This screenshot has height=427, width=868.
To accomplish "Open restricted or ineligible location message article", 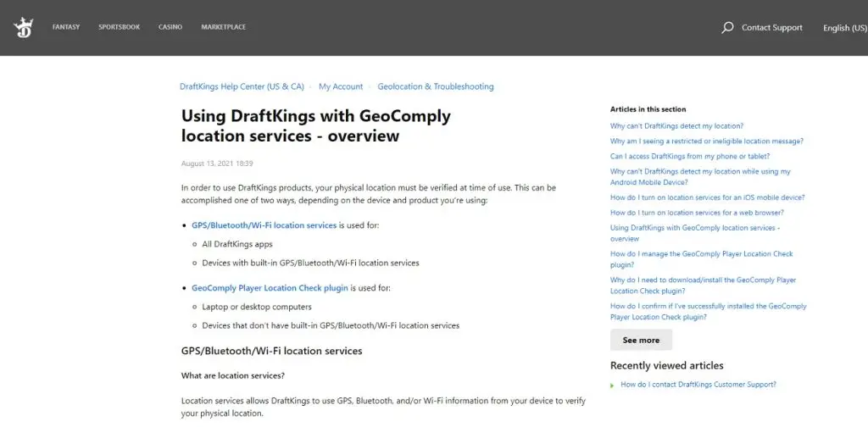I will point(707,141).
